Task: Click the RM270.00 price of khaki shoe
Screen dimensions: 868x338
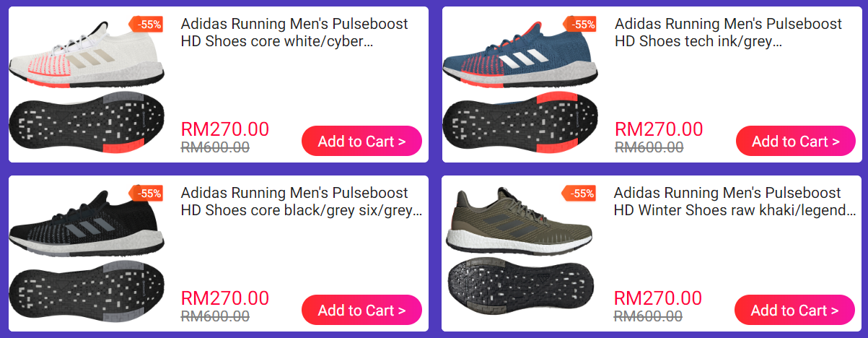Action: pos(657,298)
